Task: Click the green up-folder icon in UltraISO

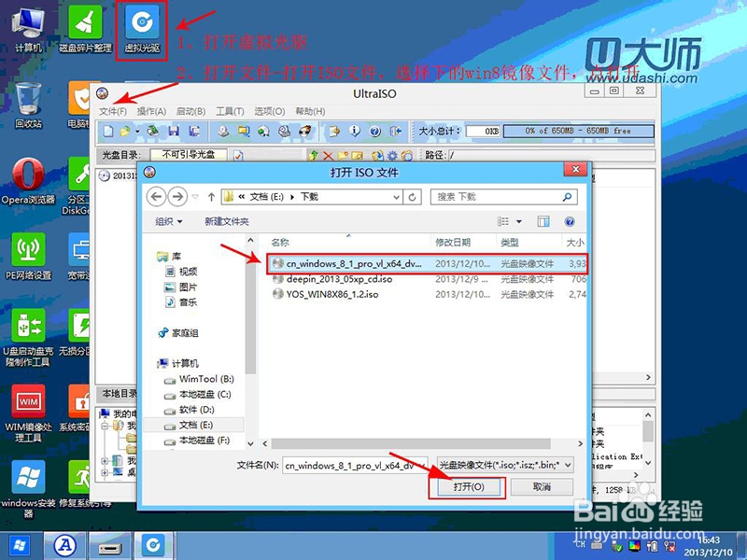Action: pyautogui.click(x=313, y=156)
